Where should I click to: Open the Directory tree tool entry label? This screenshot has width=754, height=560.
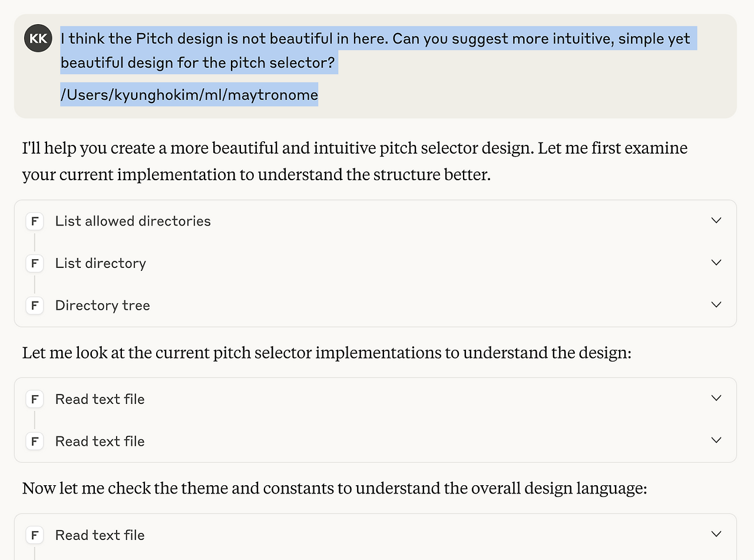pyautogui.click(x=102, y=306)
